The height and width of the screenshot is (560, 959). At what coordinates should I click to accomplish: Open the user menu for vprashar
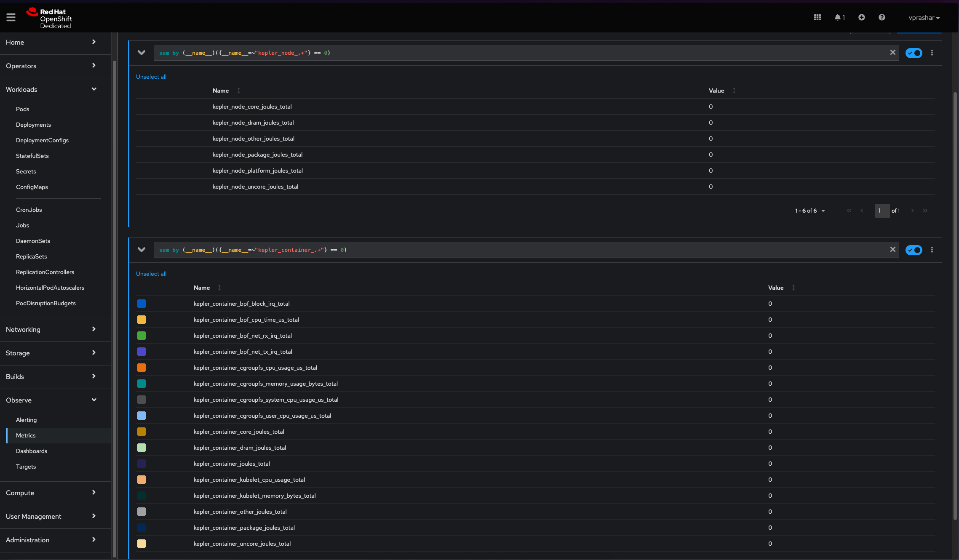click(923, 17)
